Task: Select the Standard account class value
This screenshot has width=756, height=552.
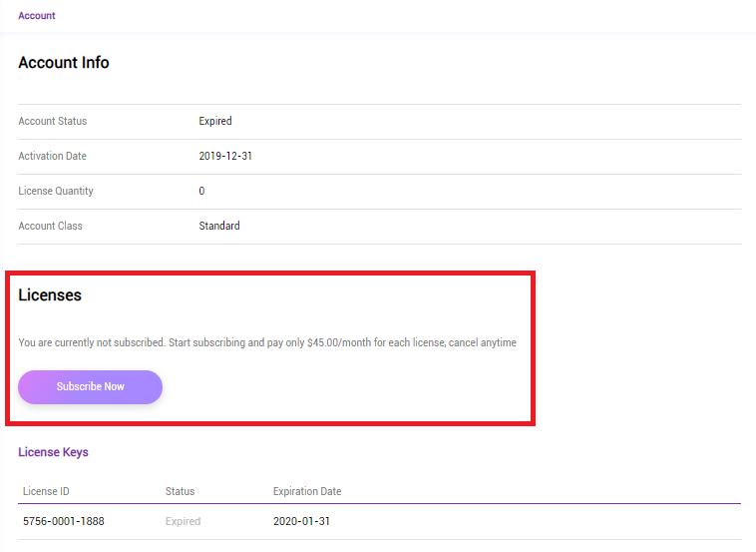Action: [x=219, y=227]
